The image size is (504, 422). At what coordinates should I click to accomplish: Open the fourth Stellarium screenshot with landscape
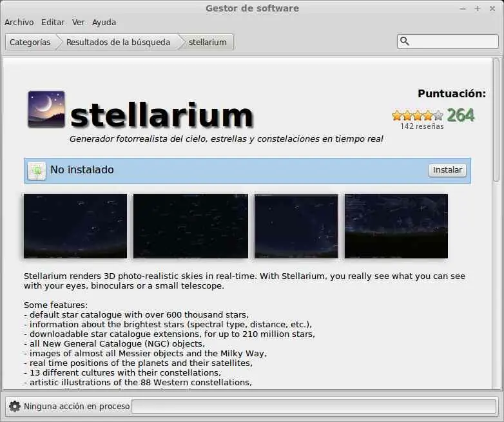396,226
